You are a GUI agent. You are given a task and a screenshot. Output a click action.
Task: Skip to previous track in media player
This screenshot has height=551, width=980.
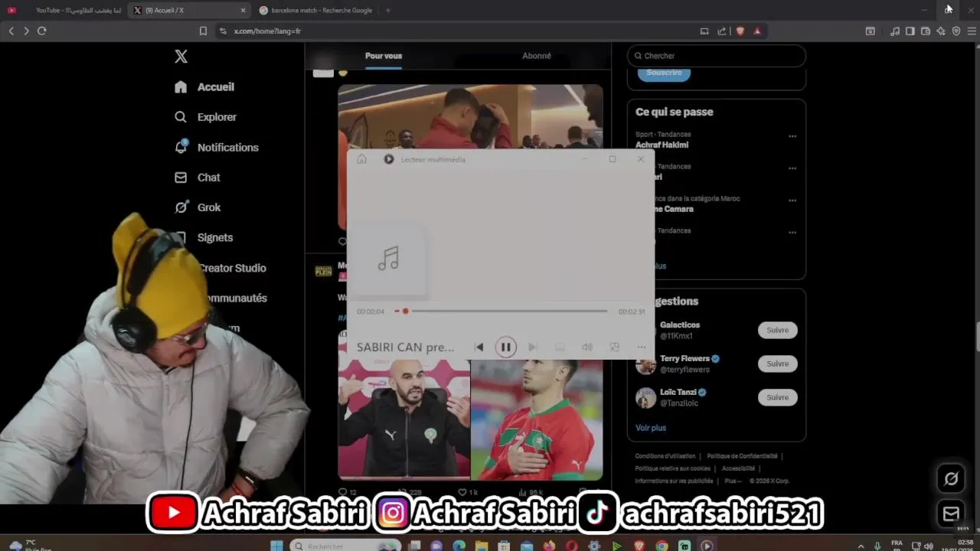click(479, 347)
